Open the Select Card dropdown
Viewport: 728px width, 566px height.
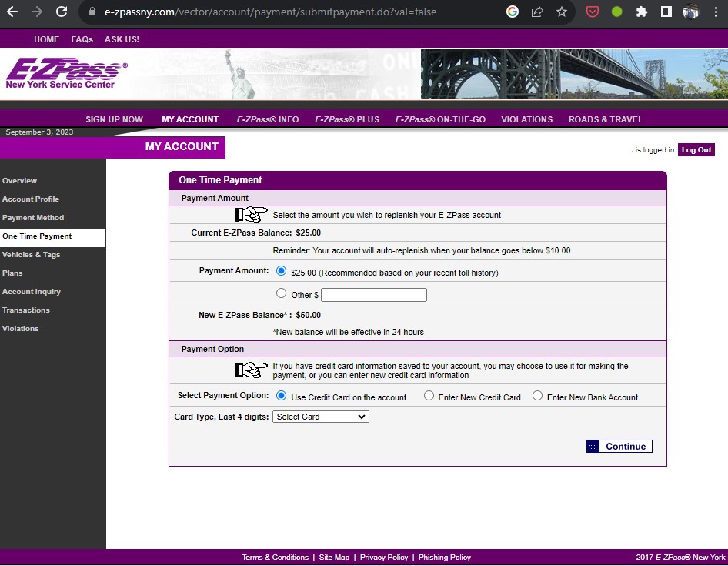coord(321,417)
